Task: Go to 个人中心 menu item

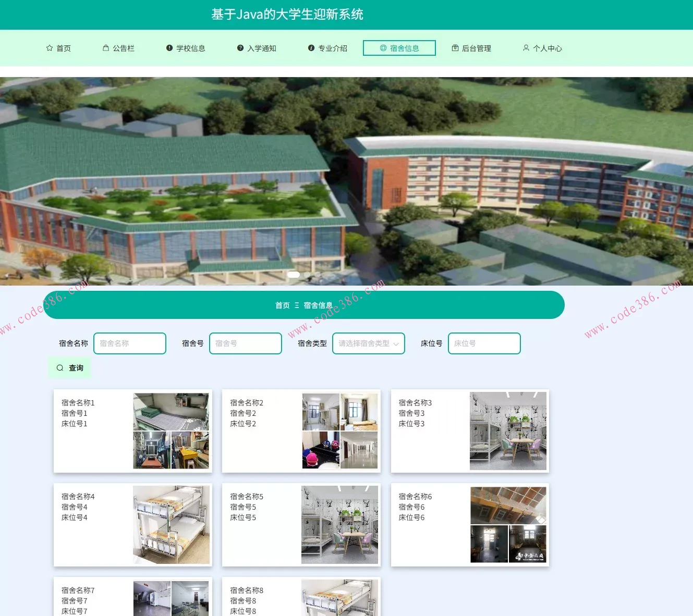Action: [x=542, y=48]
